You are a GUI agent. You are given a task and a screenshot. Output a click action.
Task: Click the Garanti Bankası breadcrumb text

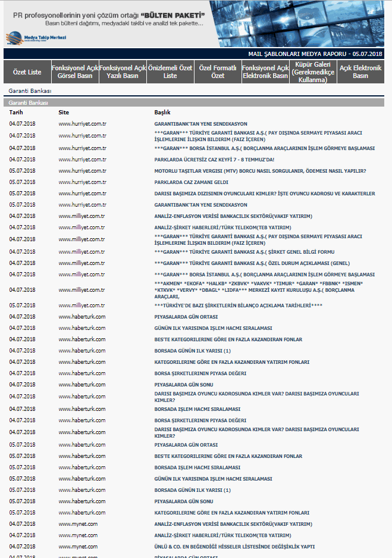tap(30, 91)
